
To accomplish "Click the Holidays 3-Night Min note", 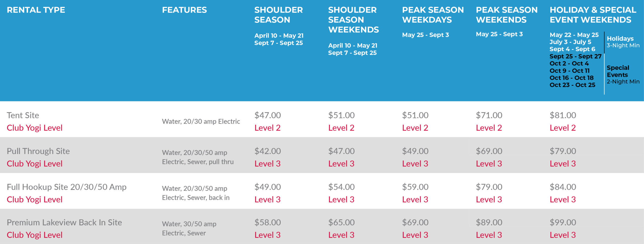I will (x=623, y=42).
